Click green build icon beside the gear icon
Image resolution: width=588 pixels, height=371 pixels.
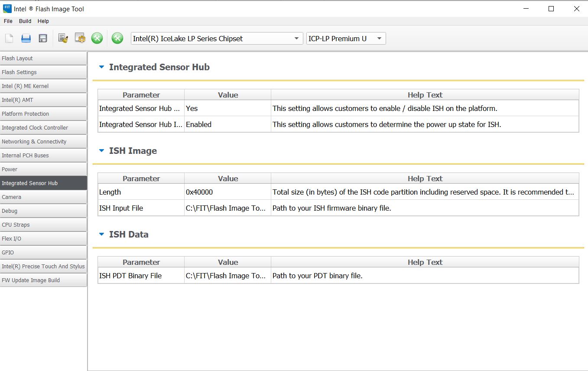pos(97,38)
